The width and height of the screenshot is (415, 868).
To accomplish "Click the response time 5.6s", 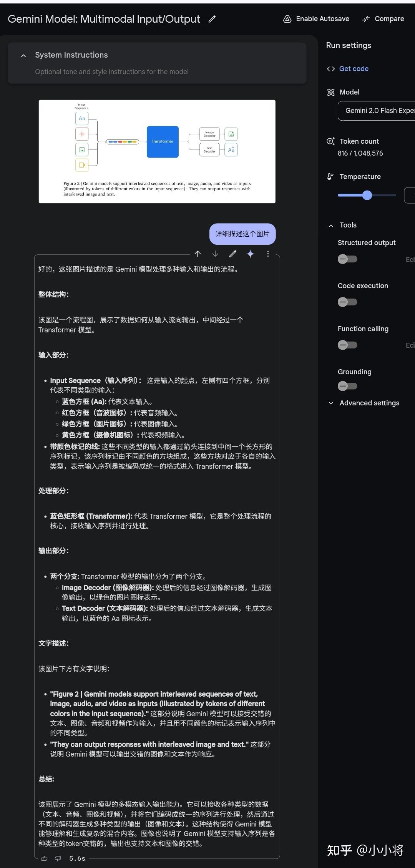I will click(77, 858).
